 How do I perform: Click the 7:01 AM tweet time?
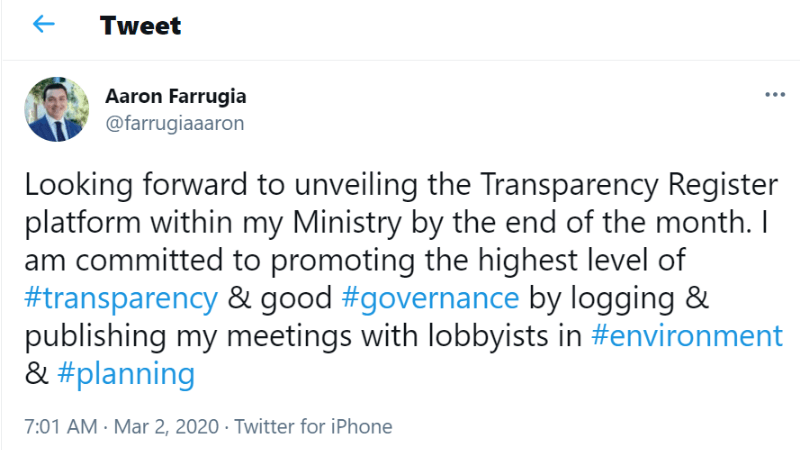(x=63, y=427)
